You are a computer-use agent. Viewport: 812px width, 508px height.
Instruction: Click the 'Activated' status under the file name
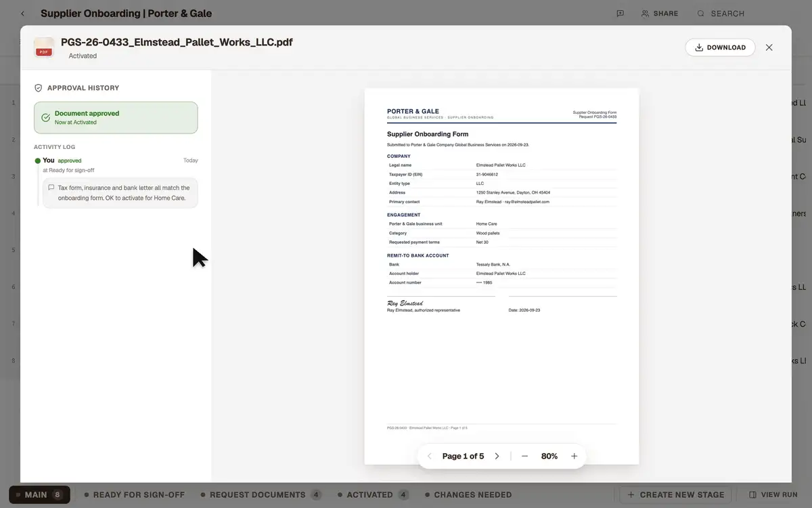click(83, 56)
